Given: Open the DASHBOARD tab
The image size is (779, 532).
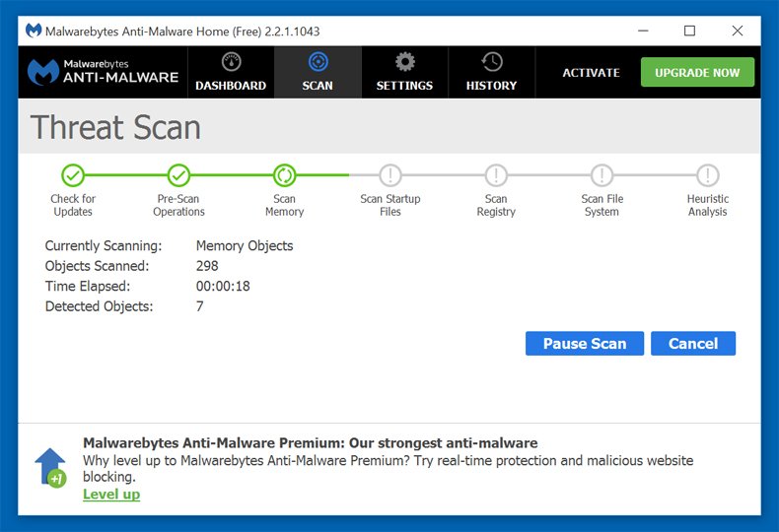Looking at the screenshot, I should [x=231, y=73].
